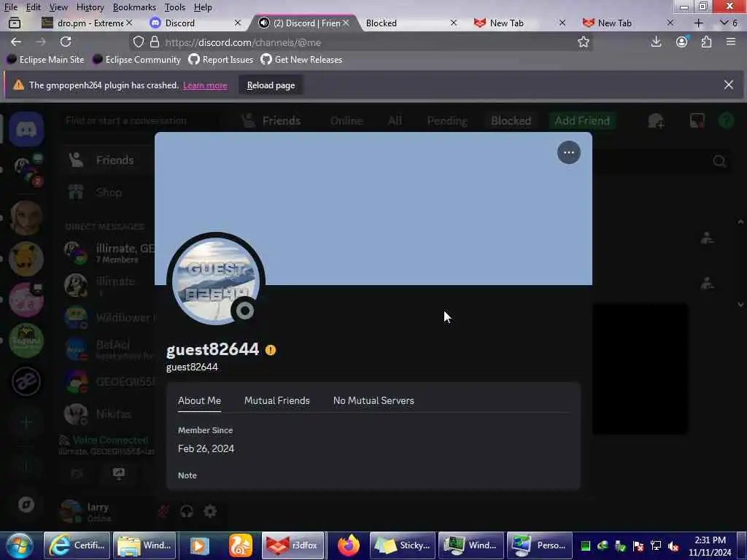
Task: Click the Discord home logo in the sidebar
Action: 26,129
